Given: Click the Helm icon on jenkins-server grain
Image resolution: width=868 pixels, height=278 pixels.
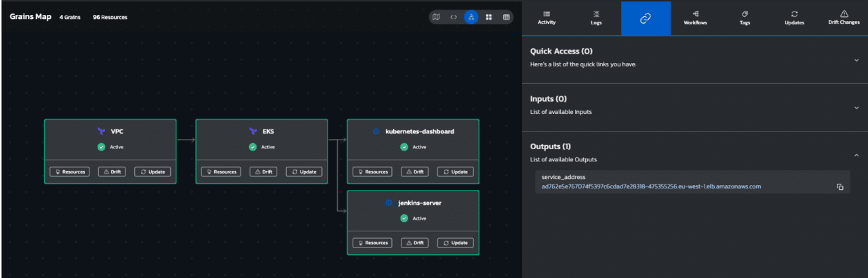Looking at the screenshot, I should tap(389, 203).
